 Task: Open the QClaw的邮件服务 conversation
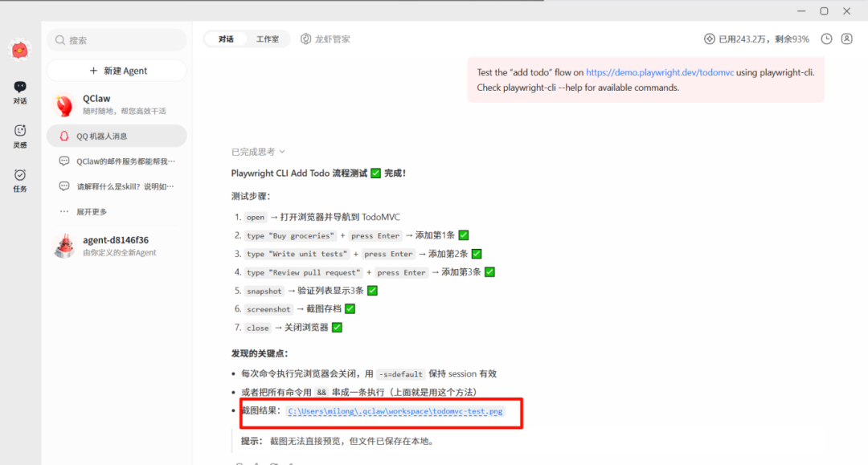[117, 161]
